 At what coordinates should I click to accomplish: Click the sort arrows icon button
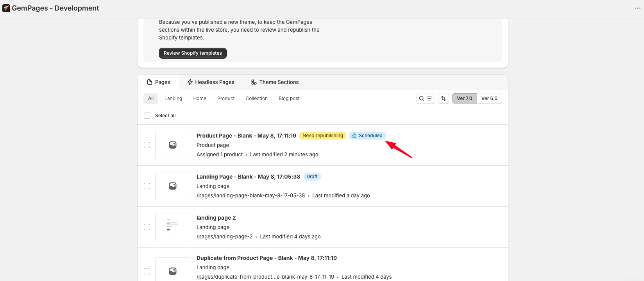444,98
